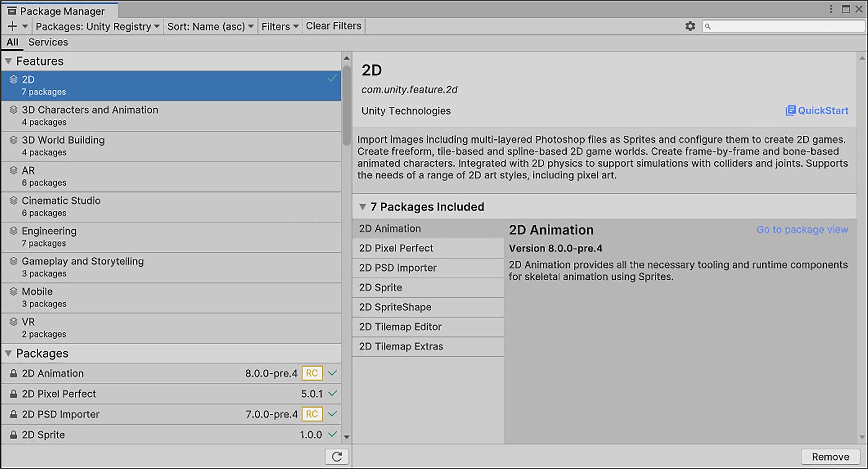Click the add package plus icon
This screenshot has width=868, height=469.
[x=13, y=26]
